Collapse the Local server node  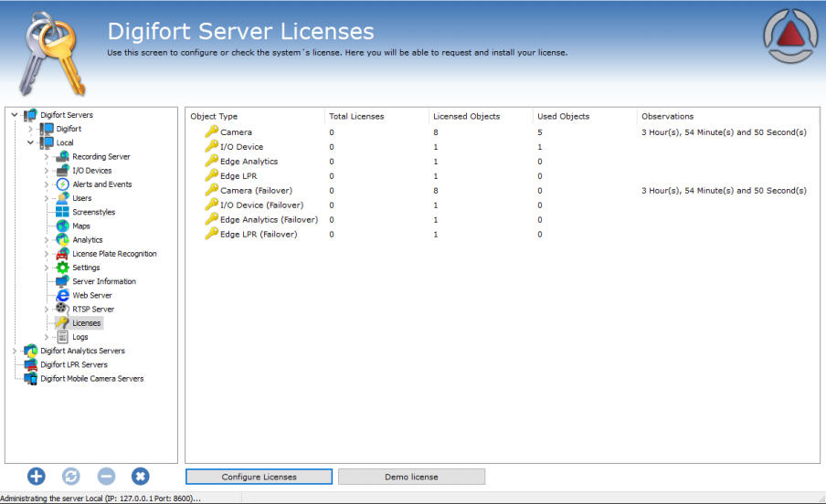(30, 142)
